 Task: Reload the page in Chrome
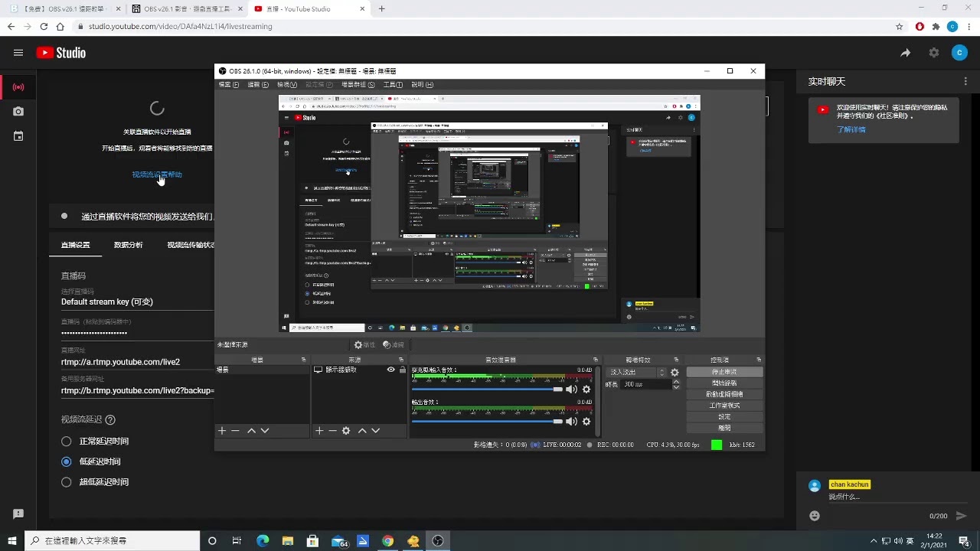point(44,26)
